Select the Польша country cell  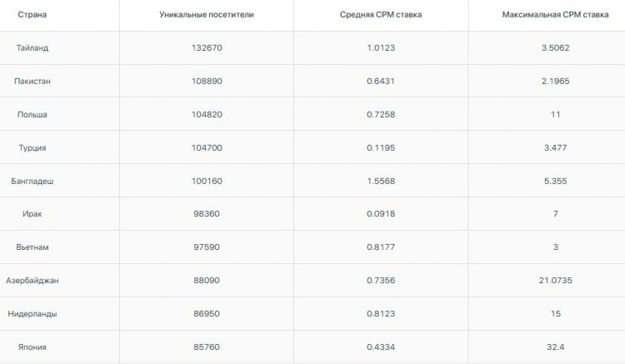[x=32, y=114]
